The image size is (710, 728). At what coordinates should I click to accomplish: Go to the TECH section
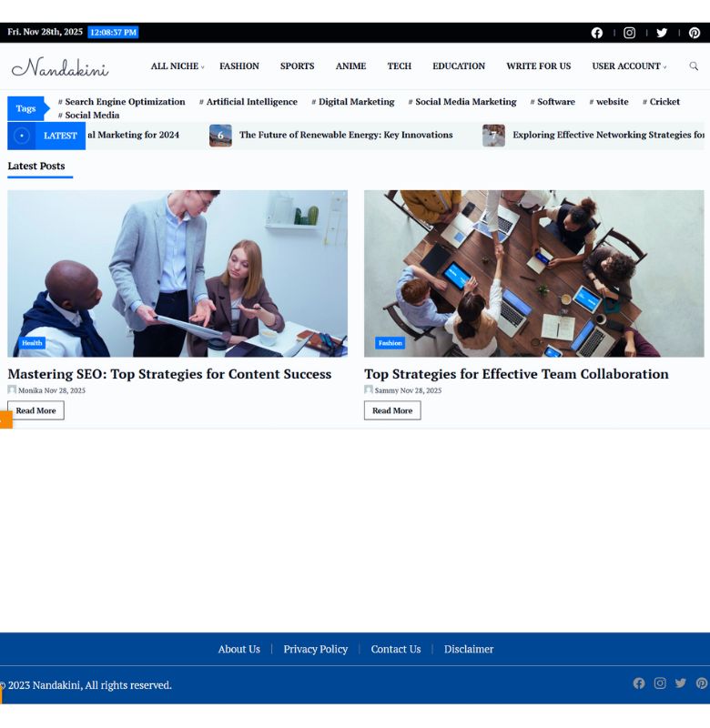[x=400, y=66]
